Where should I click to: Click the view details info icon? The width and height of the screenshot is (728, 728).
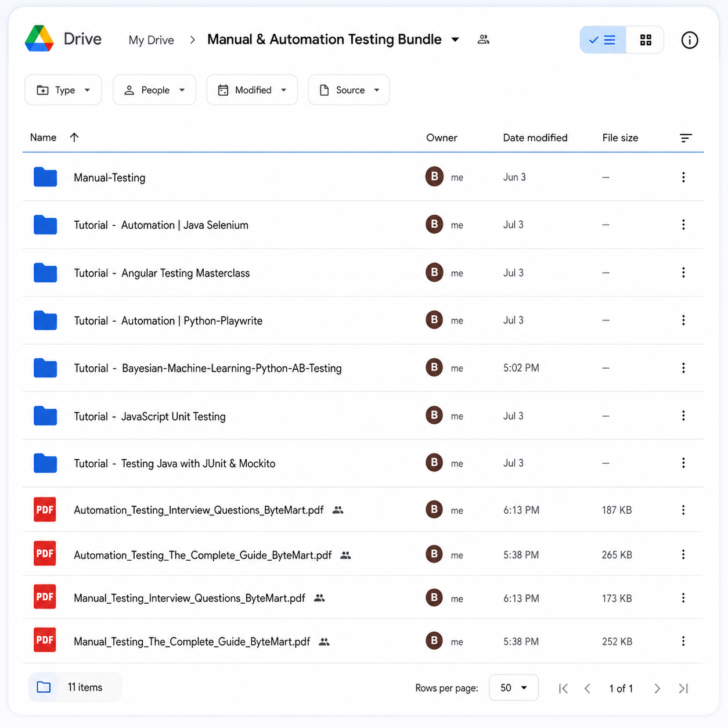click(x=689, y=40)
